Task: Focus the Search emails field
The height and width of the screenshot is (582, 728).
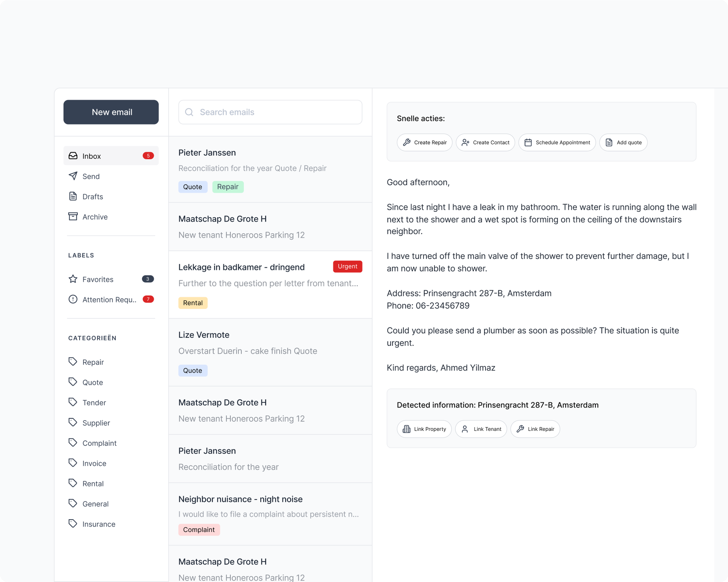Action: pyautogui.click(x=270, y=112)
